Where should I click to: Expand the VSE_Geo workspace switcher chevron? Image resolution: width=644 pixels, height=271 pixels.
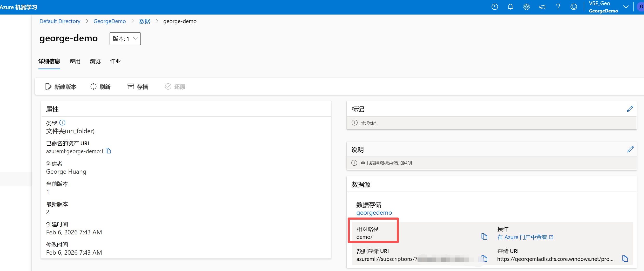click(x=626, y=7)
